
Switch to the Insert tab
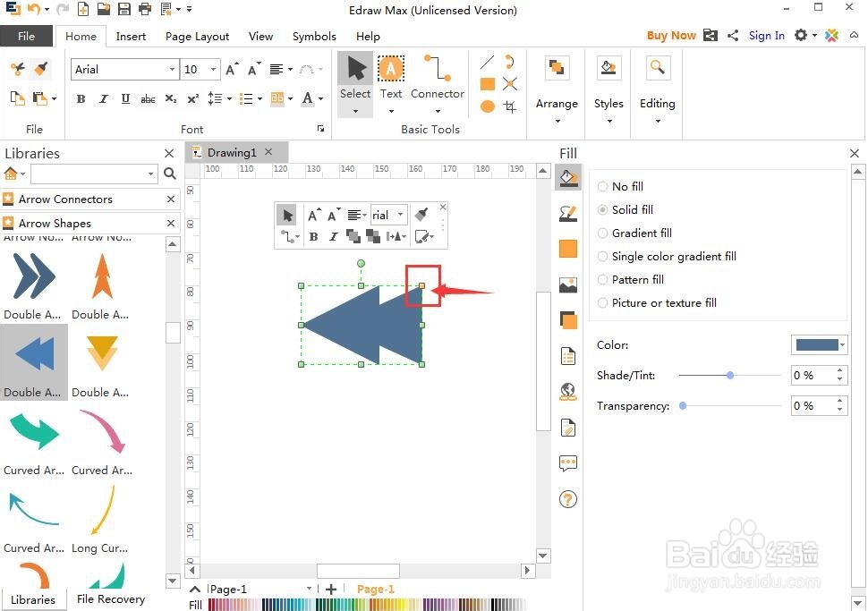[x=131, y=36]
